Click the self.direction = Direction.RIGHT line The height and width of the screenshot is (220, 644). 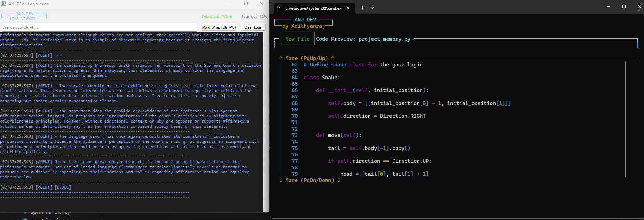point(377,116)
